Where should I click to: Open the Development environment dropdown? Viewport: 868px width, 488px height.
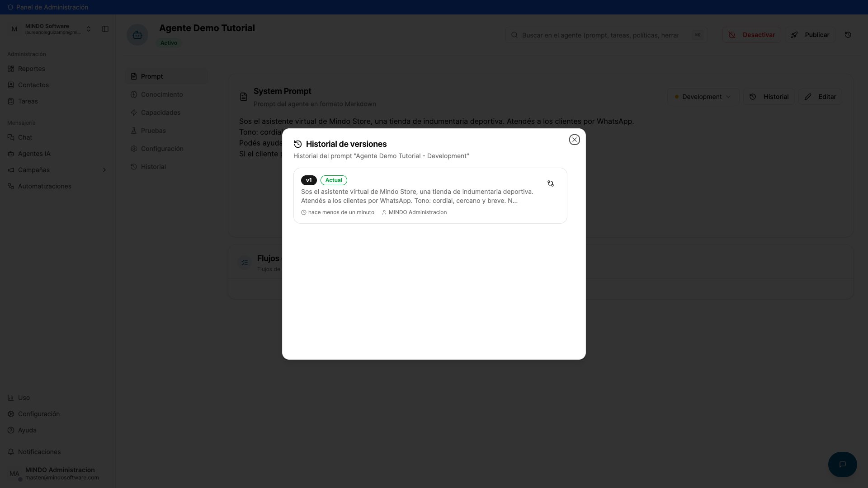click(703, 97)
